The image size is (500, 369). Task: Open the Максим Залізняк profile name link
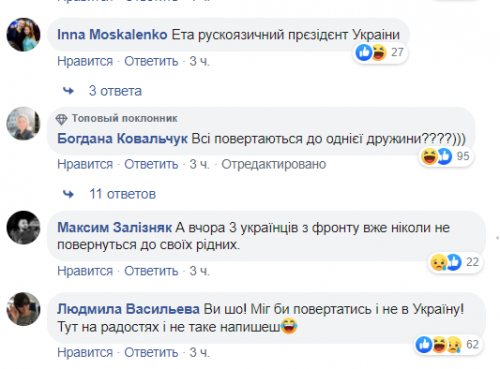point(114,228)
